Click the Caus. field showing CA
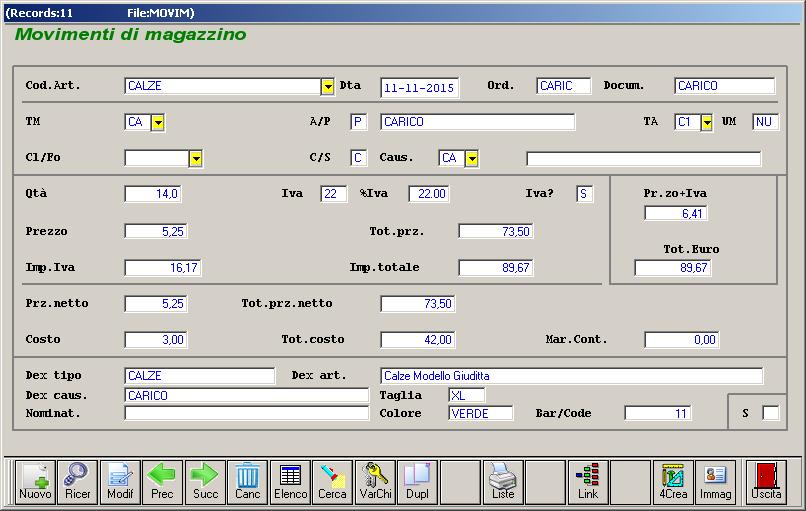Screen dimensions: 806x511 pos(452,158)
